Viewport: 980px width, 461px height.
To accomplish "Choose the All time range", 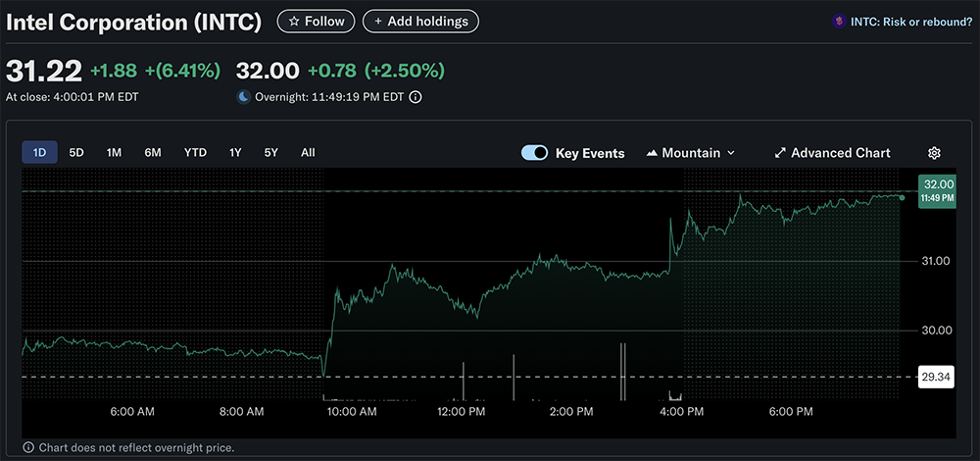I will point(308,152).
